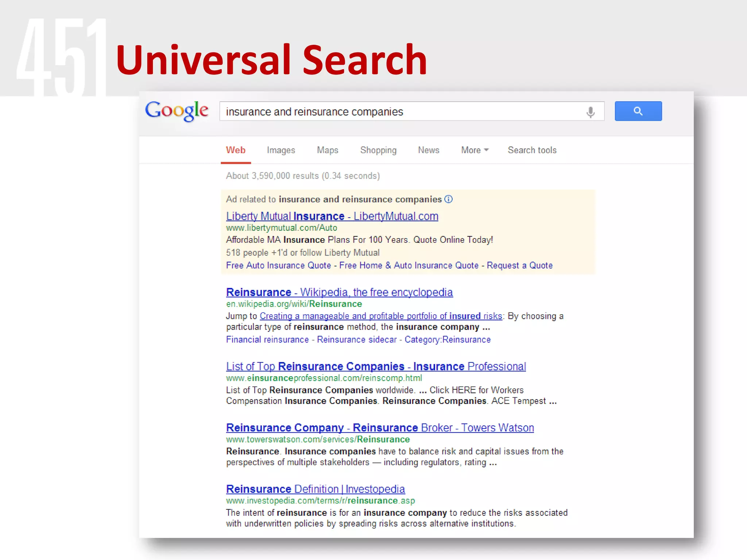This screenshot has width=747, height=560.
Task: Click einsuranceprofessional.com/reinscomp.html URL
Action: tap(324, 378)
